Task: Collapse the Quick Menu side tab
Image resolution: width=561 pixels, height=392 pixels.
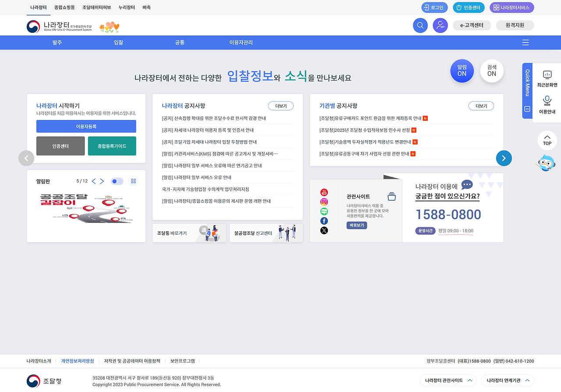Action: [527, 91]
